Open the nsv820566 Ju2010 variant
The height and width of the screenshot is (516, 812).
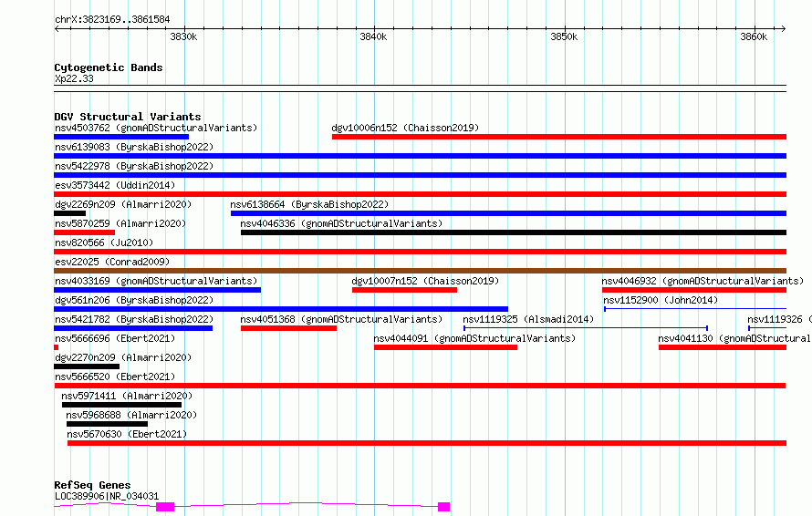pos(104,243)
